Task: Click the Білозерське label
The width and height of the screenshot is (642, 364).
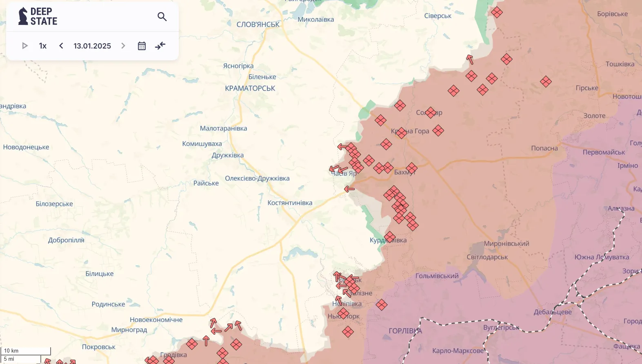Action: (x=54, y=204)
